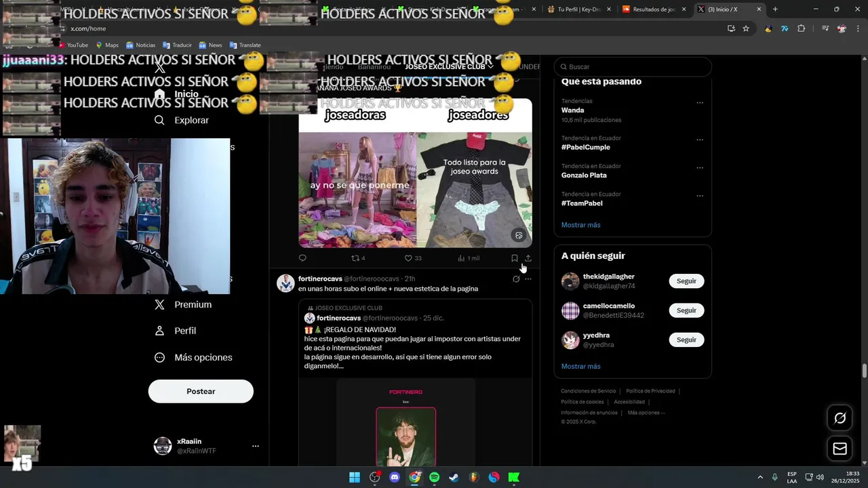The image size is (868, 488).
Task: Click Mostrar más under trends
Action: [x=580, y=225]
